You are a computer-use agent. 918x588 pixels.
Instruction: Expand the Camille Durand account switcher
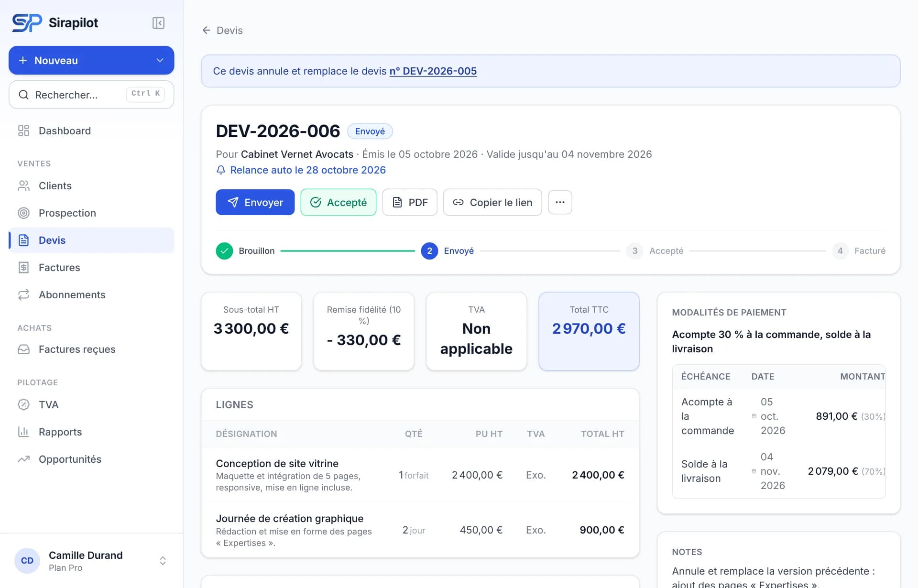click(163, 561)
